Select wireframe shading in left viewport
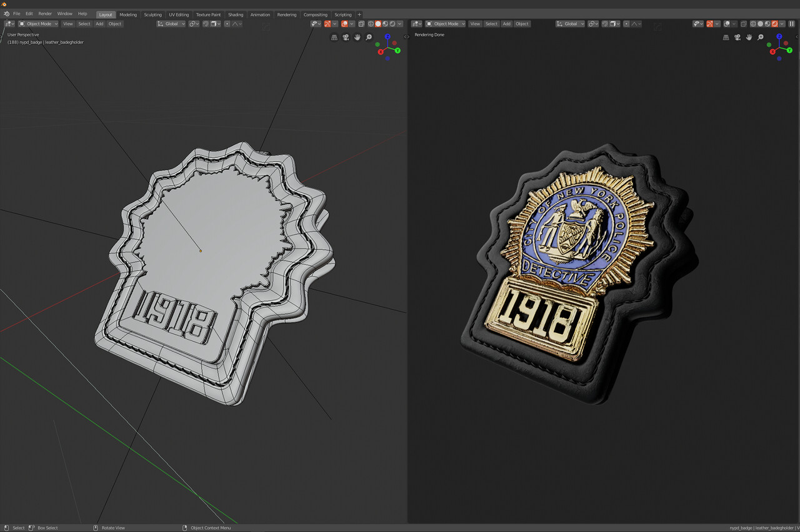This screenshot has height=532, width=800. pos(371,24)
